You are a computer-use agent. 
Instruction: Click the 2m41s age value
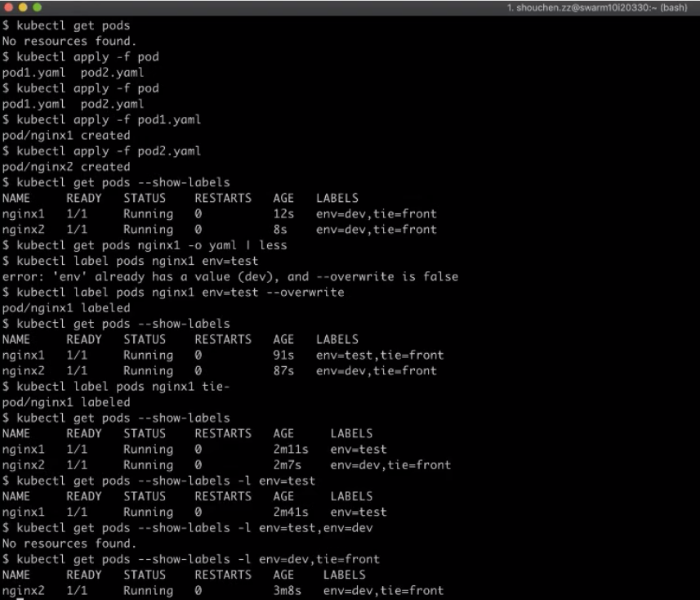(291, 512)
